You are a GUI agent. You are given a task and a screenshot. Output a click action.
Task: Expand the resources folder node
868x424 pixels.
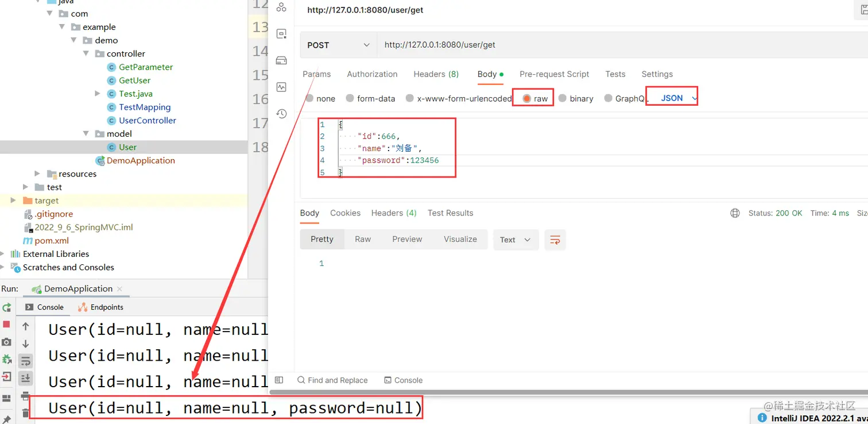pyautogui.click(x=37, y=174)
